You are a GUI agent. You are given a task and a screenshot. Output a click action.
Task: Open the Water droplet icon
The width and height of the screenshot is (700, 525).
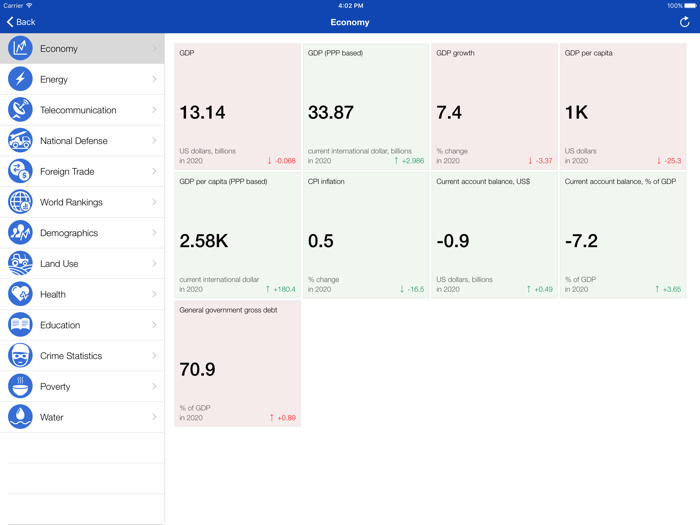coord(20,417)
